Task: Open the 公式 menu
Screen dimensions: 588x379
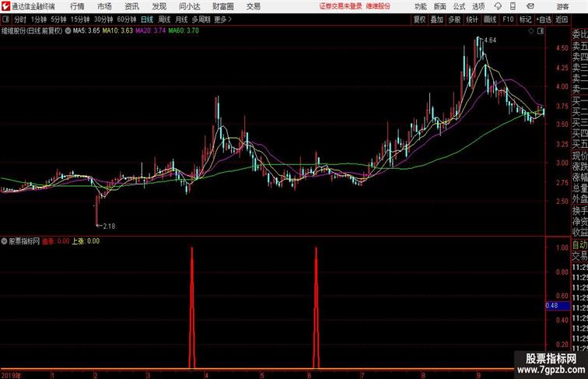Action: pos(459,6)
